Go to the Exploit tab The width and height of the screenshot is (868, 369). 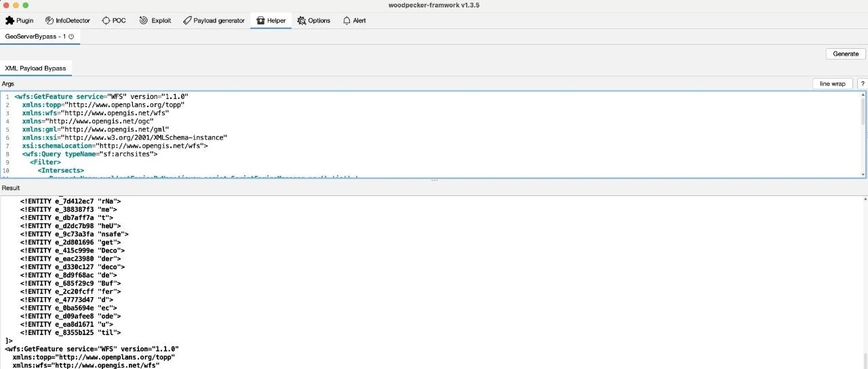(x=155, y=20)
